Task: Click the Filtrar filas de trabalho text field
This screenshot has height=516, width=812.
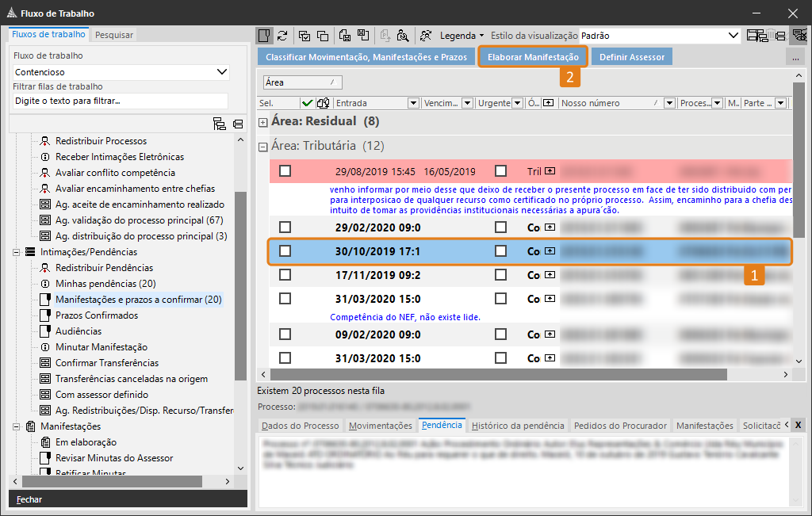Action: (x=121, y=101)
